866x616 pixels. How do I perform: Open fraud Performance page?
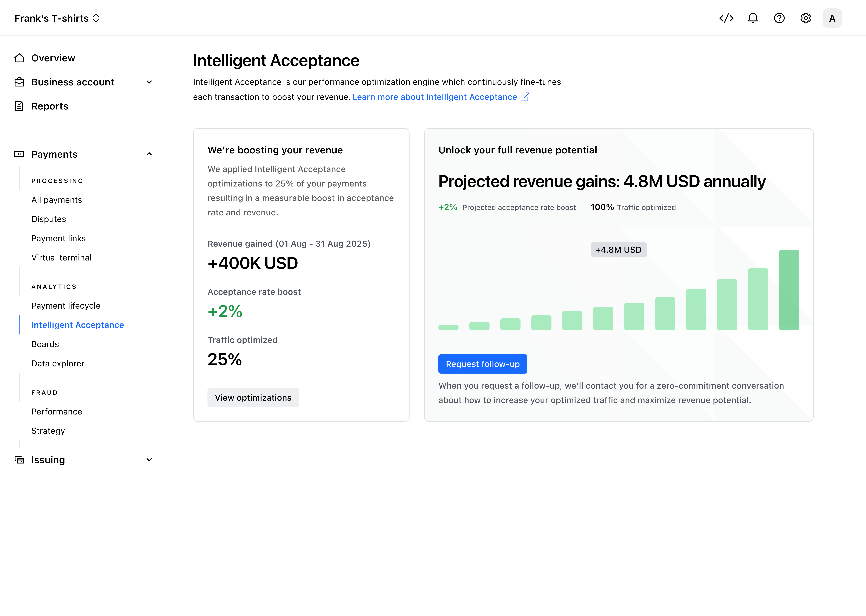point(57,412)
